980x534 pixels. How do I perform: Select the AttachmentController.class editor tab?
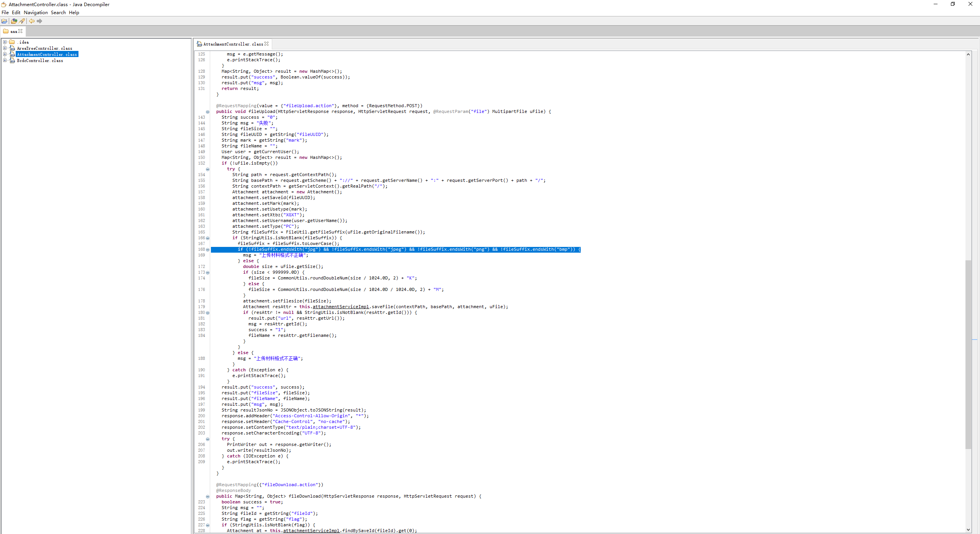point(233,44)
